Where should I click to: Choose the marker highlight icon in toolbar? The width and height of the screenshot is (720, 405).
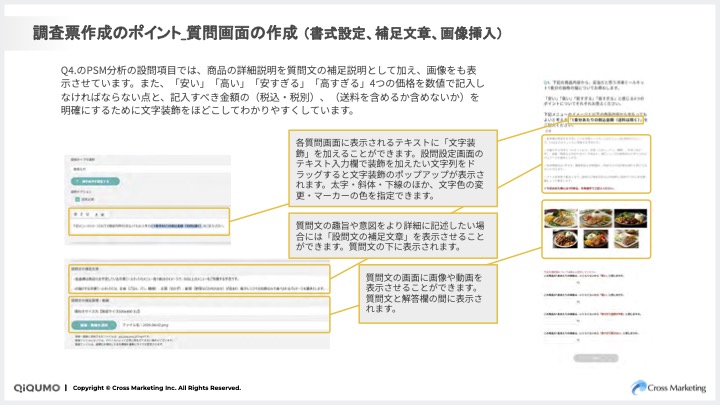pyautogui.click(x=102, y=214)
